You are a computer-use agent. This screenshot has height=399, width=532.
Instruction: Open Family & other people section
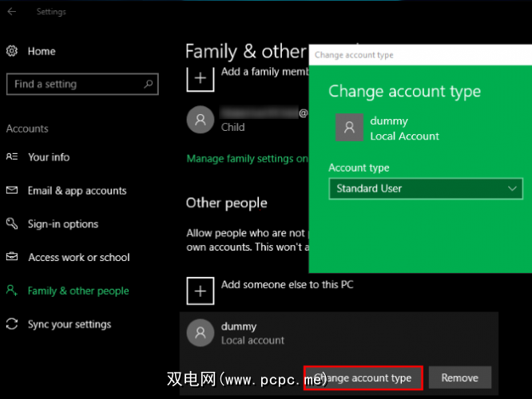tap(77, 291)
